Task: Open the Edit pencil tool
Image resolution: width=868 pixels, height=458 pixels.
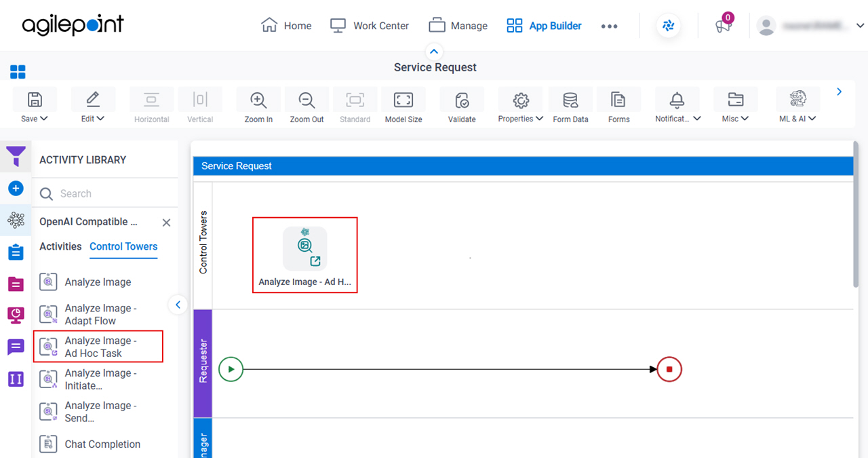Action: pyautogui.click(x=93, y=100)
